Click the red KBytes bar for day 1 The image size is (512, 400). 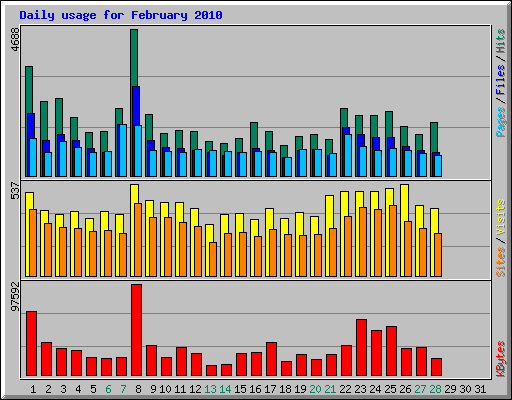[31, 344]
